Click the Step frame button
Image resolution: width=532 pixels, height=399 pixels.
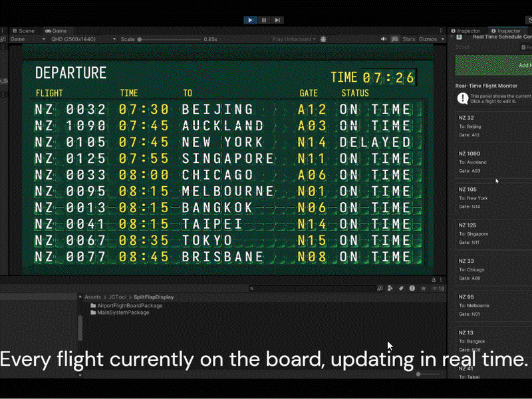coord(277,20)
